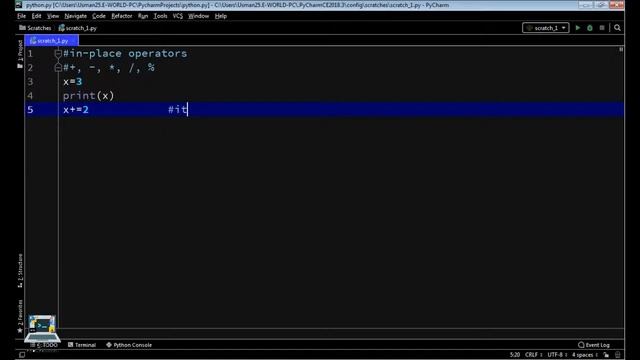Screen dimensions: 640x360
Task: Start debugging with the bug icon
Action: click(590, 28)
